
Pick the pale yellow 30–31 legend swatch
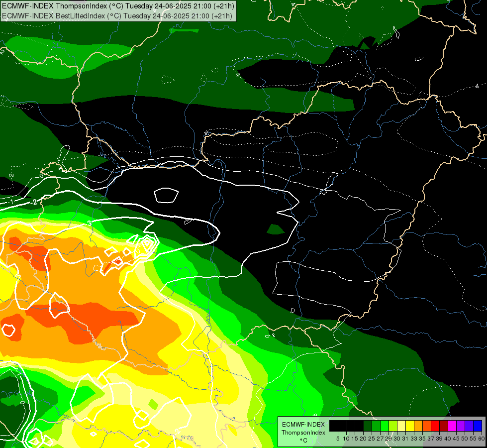[401, 426]
